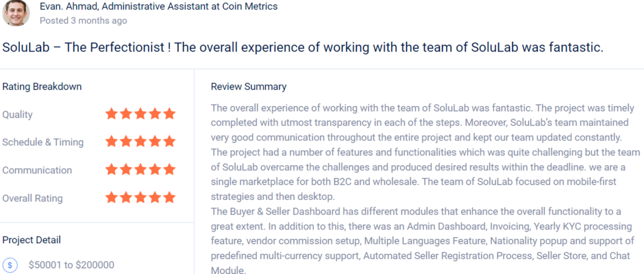The height and width of the screenshot is (274, 644).
Task: Click the Schedule & Timing label
Action: (x=43, y=142)
